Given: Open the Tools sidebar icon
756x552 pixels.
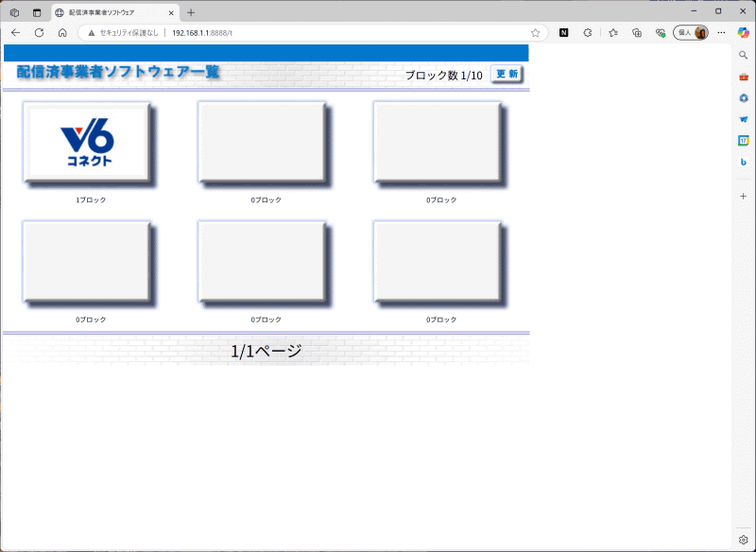Looking at the screenshot, I should coord(745,77).
